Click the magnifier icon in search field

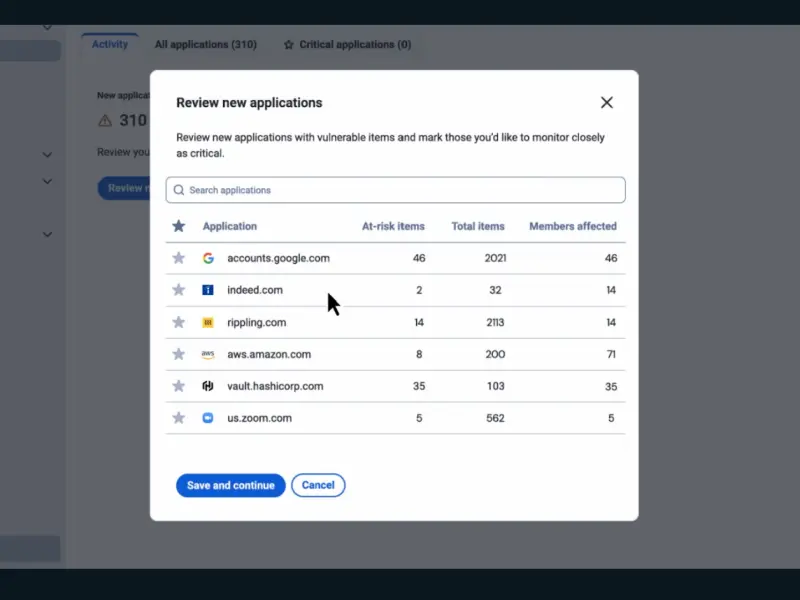pos(179,190)
